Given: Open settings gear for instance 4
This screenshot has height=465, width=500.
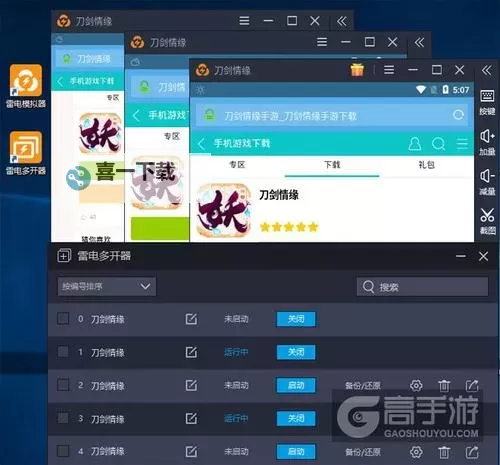Looking at the screenshot, I should (416, 452).
